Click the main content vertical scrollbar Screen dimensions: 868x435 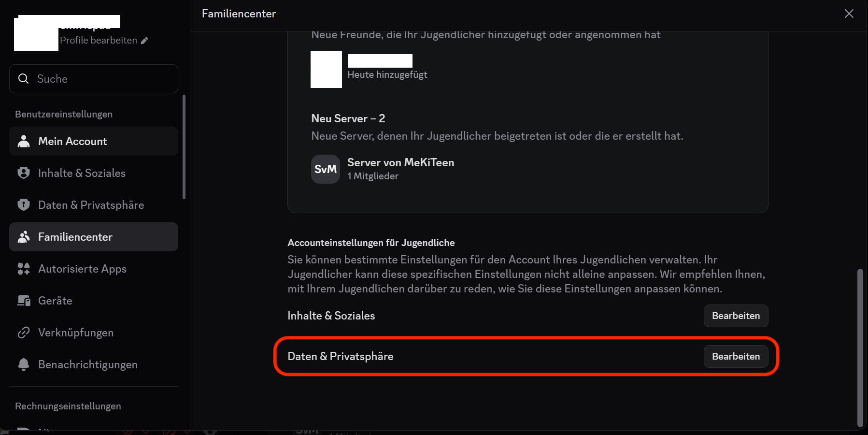(859, 347)
